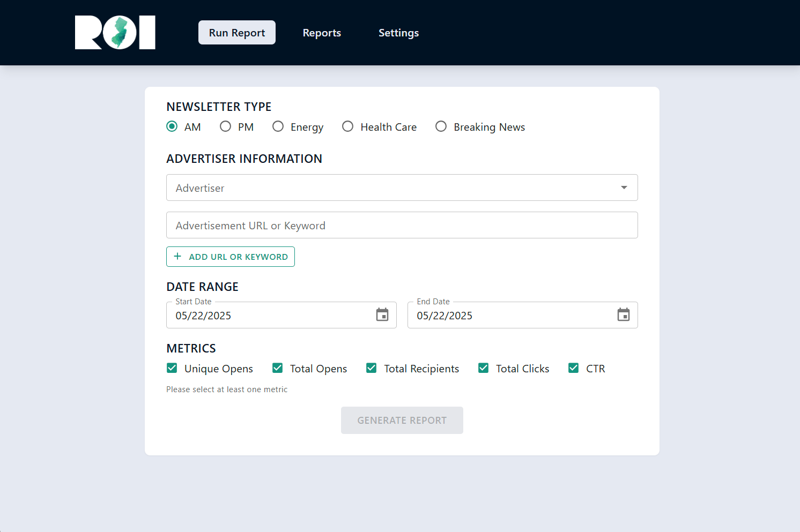
Task: Click the ROI logo in header
Action: (x=115, y=33)
